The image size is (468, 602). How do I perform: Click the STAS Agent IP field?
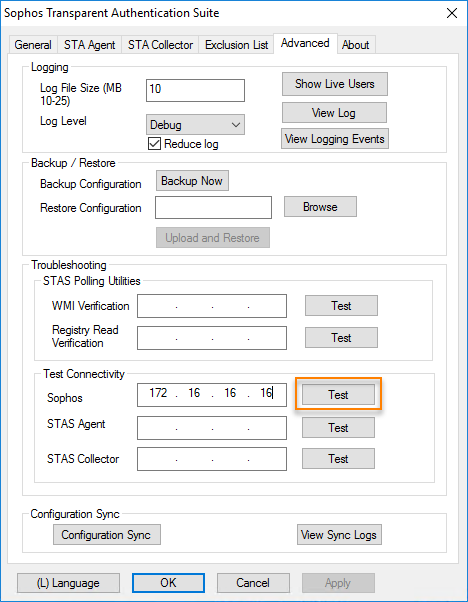pos(212,428)
